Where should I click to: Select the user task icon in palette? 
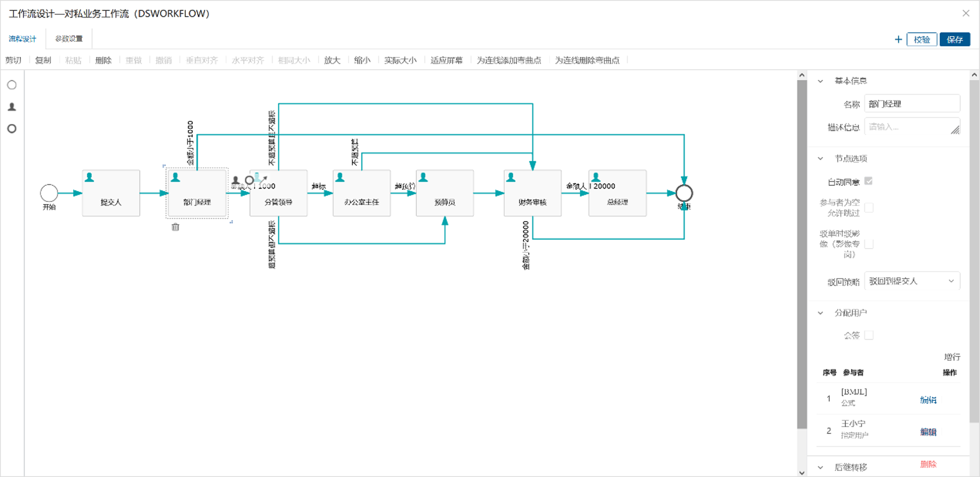[x=11, y=107]
